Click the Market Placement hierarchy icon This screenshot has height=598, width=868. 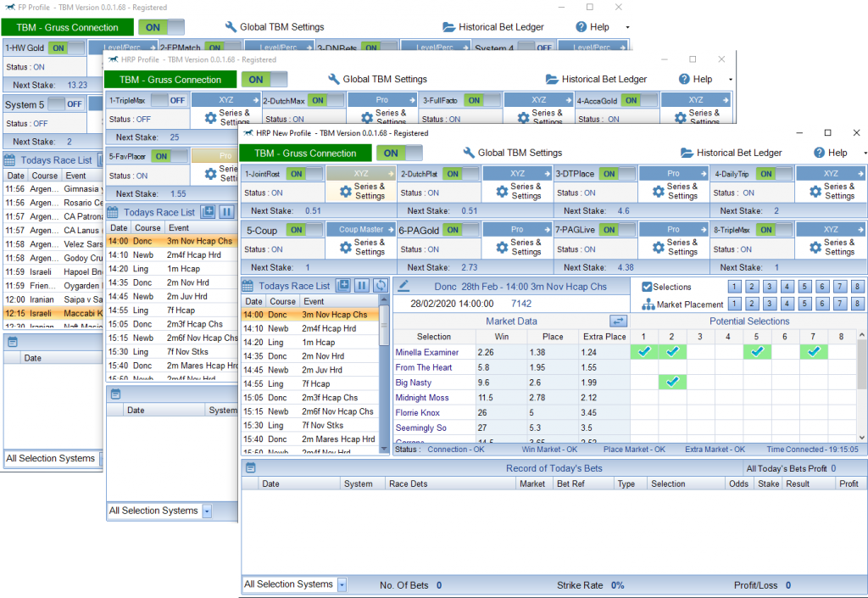coord(648,305)
